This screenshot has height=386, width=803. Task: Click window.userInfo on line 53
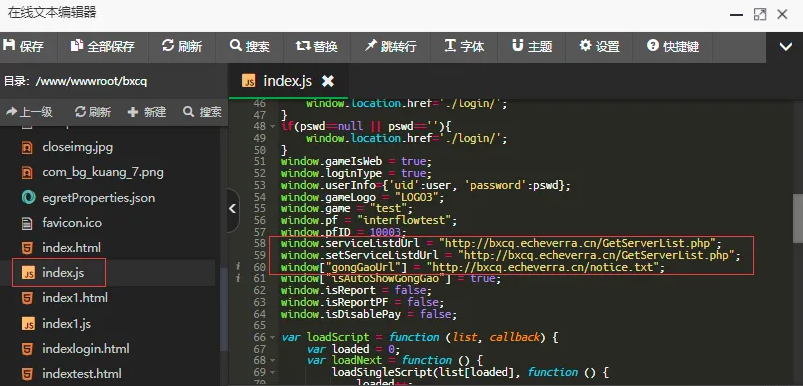click(328, 185)
